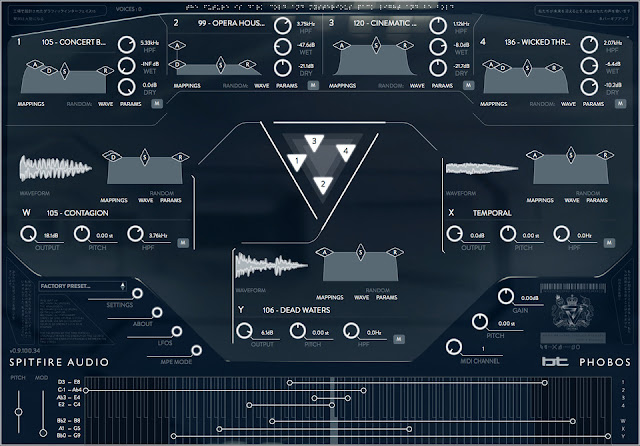Screen dimensions: 640x446
Task: Click the X source HPF knob
Action: click(561, 234)
